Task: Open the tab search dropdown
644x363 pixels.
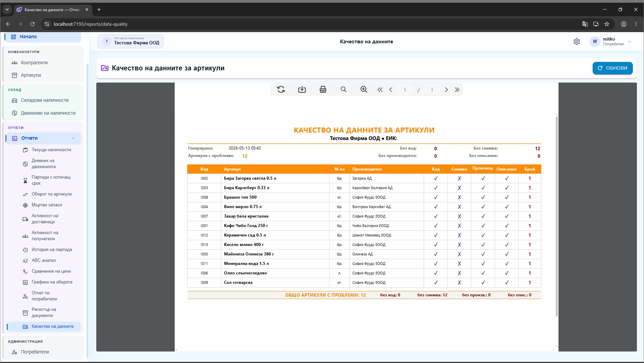Action: pos(7,9)
